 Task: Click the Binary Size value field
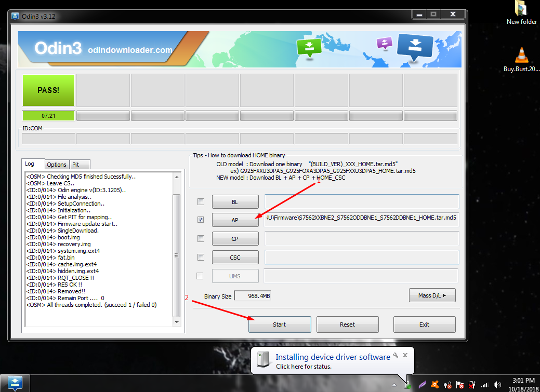[x=253, y=296]
